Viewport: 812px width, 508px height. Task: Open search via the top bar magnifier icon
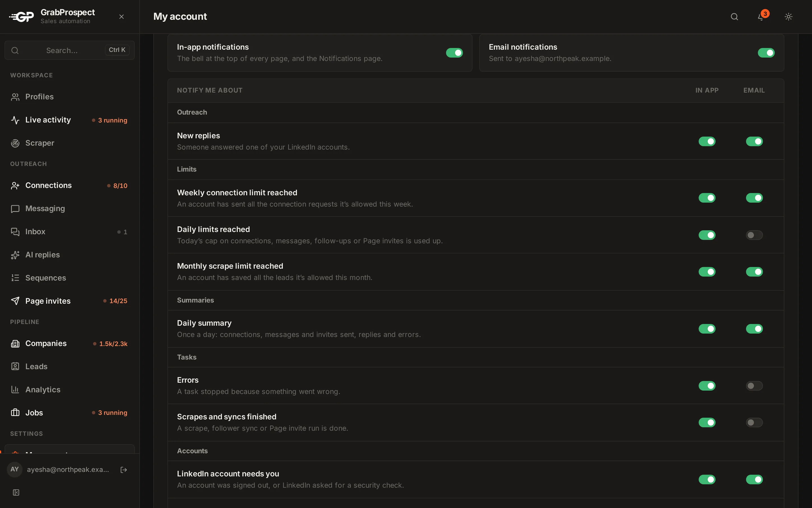point(734,16)
